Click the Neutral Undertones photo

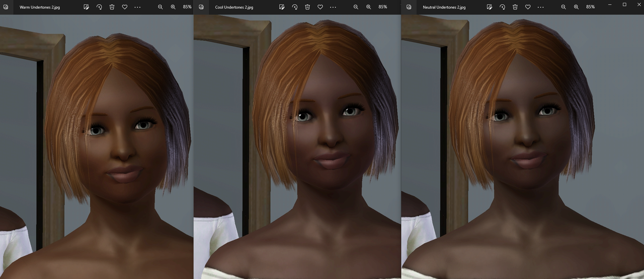coord(522,147)
